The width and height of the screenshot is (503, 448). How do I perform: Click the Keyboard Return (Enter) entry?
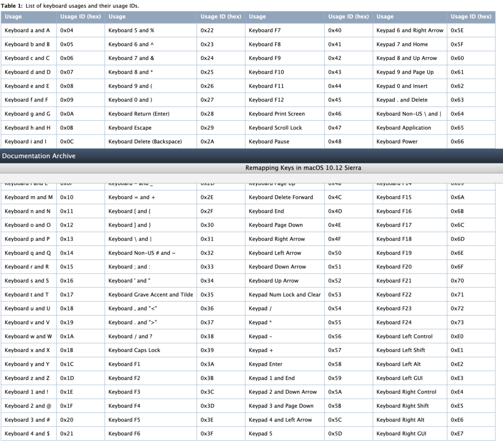139,114
